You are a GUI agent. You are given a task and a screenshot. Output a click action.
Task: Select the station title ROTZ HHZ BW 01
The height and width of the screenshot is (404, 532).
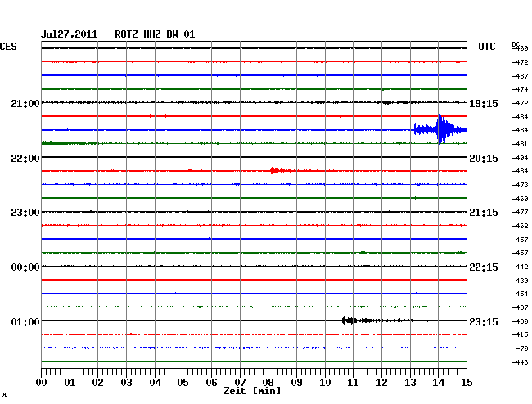coord(155,34)
